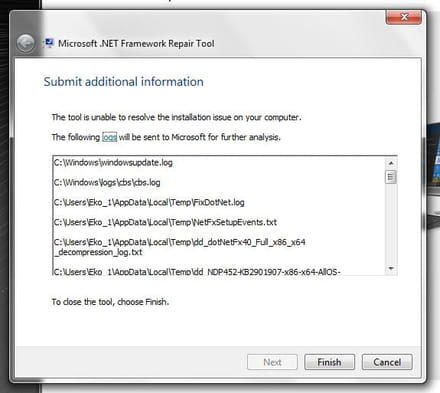Viewport: 440px width, 393px height.
Task: Select the NetFxSetupEvents.txt path line
Action: [165, 222]
